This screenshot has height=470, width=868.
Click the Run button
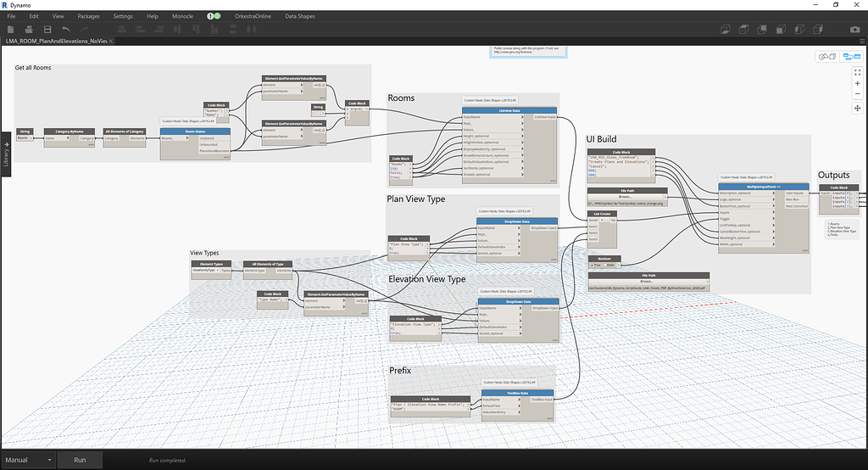[x=80, y=460]
